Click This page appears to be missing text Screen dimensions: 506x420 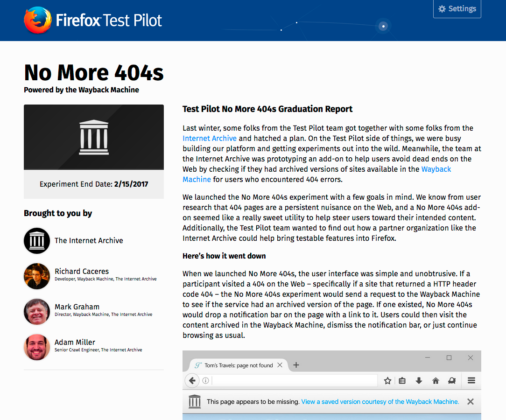(x=253, y=402)
